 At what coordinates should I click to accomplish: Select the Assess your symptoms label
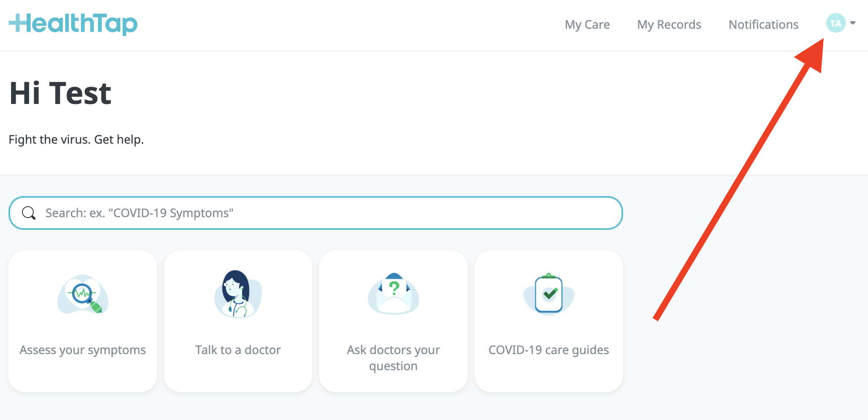[83, 350]
